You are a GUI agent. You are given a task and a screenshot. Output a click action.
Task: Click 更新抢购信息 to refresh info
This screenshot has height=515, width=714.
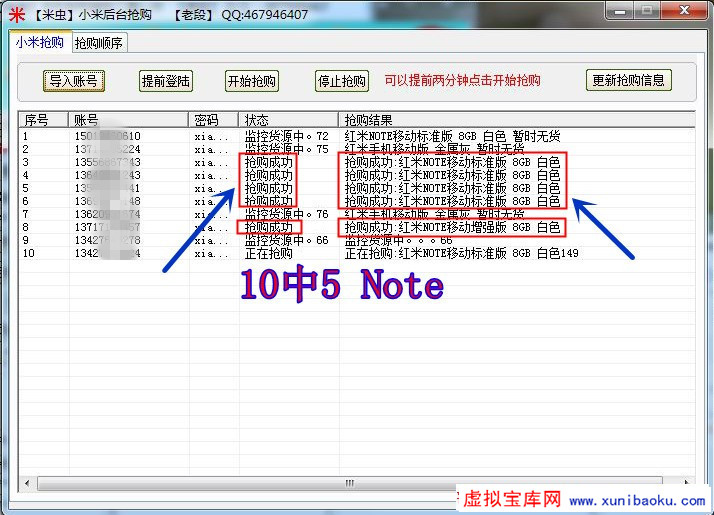pos(628,81)
